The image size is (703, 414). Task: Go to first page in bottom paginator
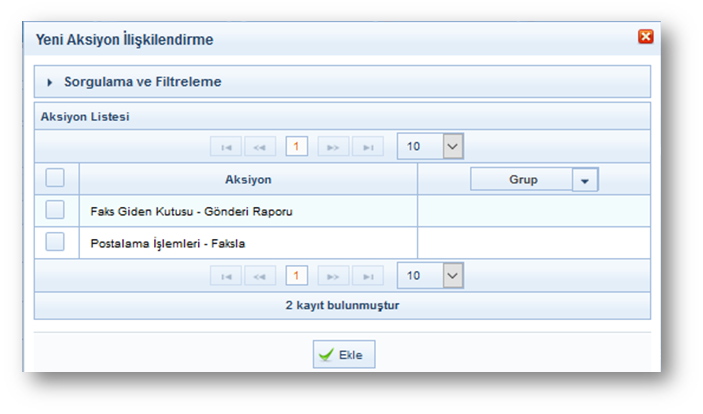pos(225,276)
